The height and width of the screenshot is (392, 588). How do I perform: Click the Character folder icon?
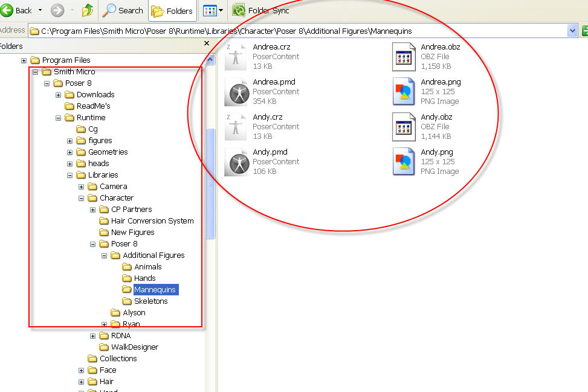coord(92,198)
